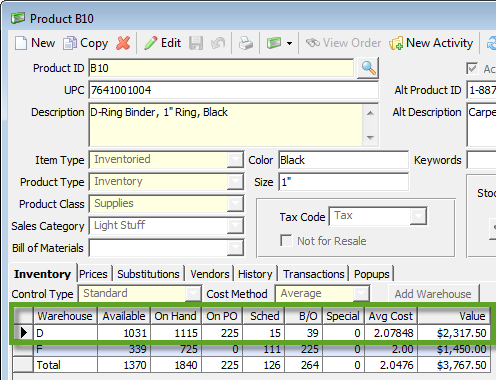Open the Popups tab
This screenshot has height=380, width=496.
pyautogui.click(x=371, y=274)
